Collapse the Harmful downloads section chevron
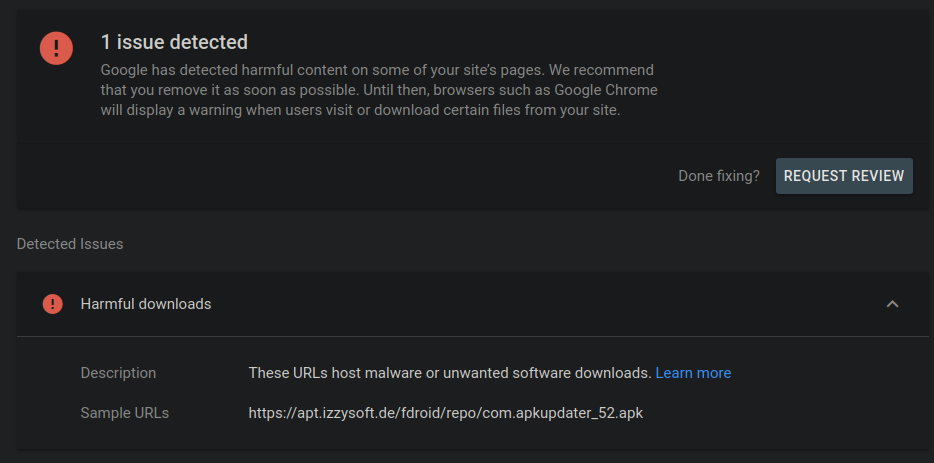The width and height of the screenshot is (934, 463). (x=892, y=304)
